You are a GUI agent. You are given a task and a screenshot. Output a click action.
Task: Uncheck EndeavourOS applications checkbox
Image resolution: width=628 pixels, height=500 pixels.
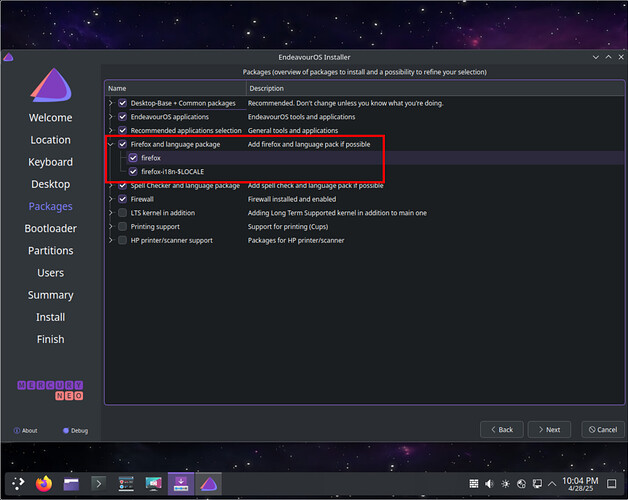click(x=123, y=117)
